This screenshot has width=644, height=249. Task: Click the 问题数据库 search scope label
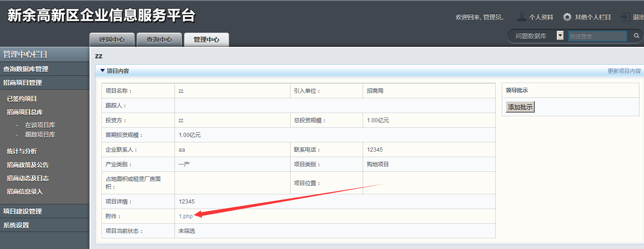point(531,36)
